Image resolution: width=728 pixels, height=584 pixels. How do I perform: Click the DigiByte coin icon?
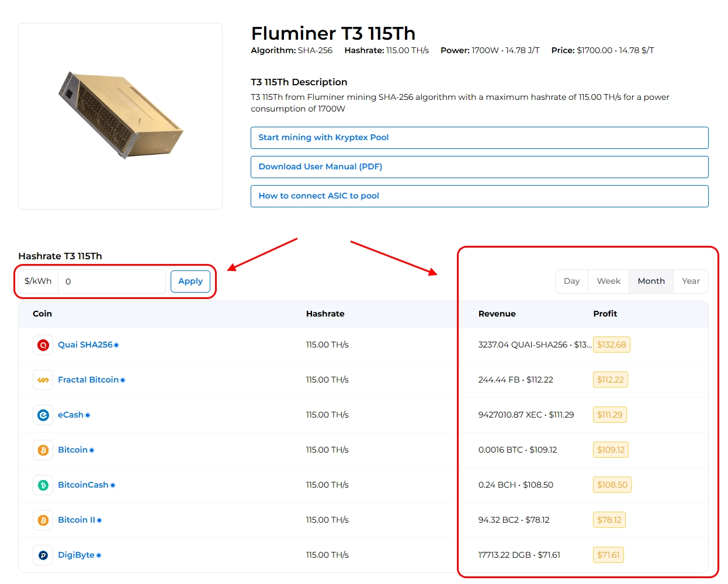[x=43, y=555]
